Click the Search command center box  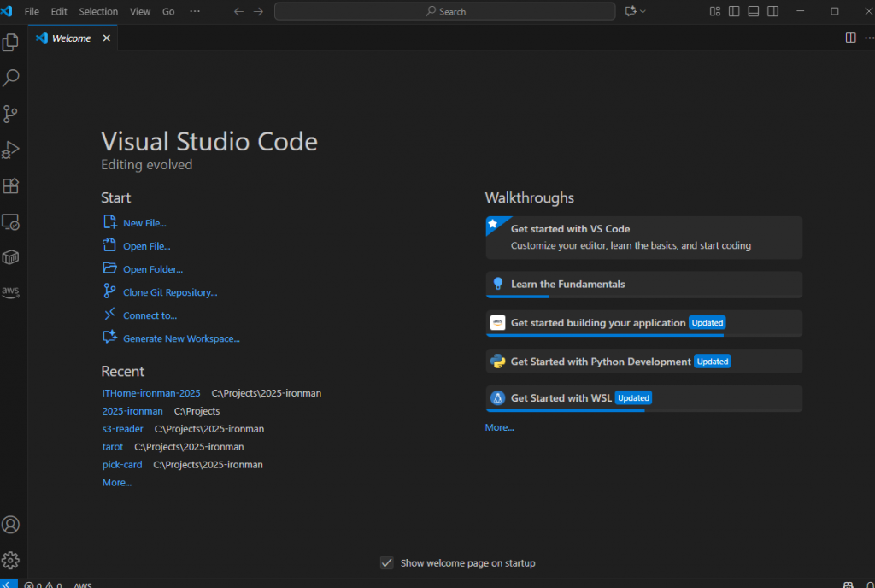coord(444,11)
